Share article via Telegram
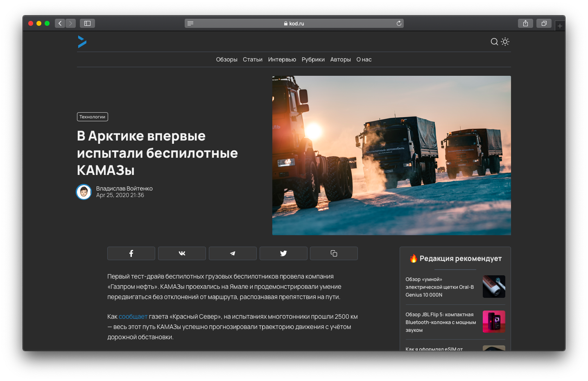The width and height of the screenshot is (588, 381). 233,253
